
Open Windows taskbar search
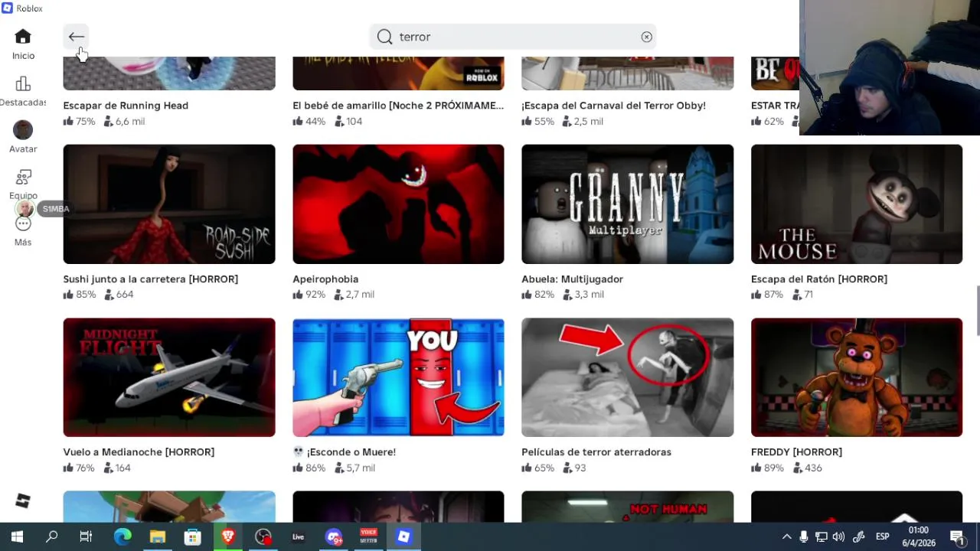pyautogui.click(x=52, y=537)
